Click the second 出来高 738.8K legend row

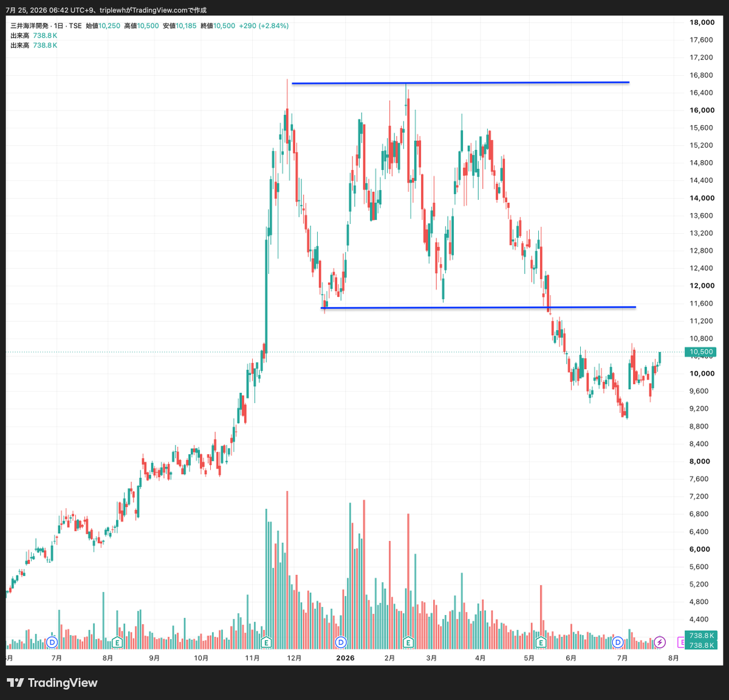tap(34, 46)
